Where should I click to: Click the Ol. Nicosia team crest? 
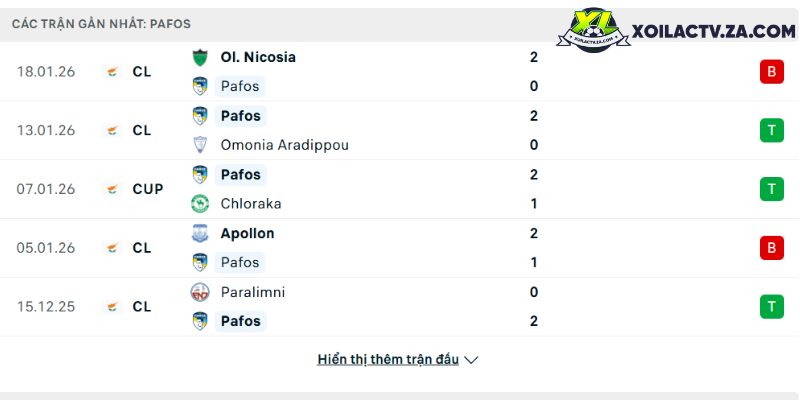click(x=200, y=57)
